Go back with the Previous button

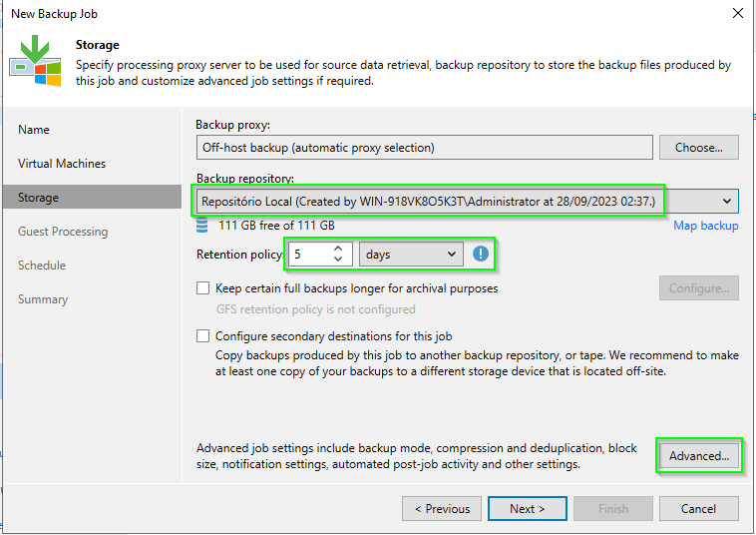[442, 509]
